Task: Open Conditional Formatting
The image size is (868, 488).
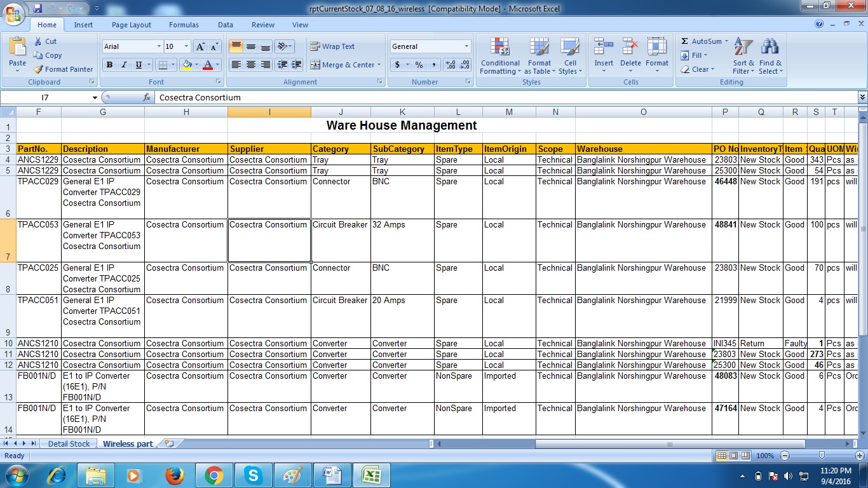Action: click(x=500, y=56)
